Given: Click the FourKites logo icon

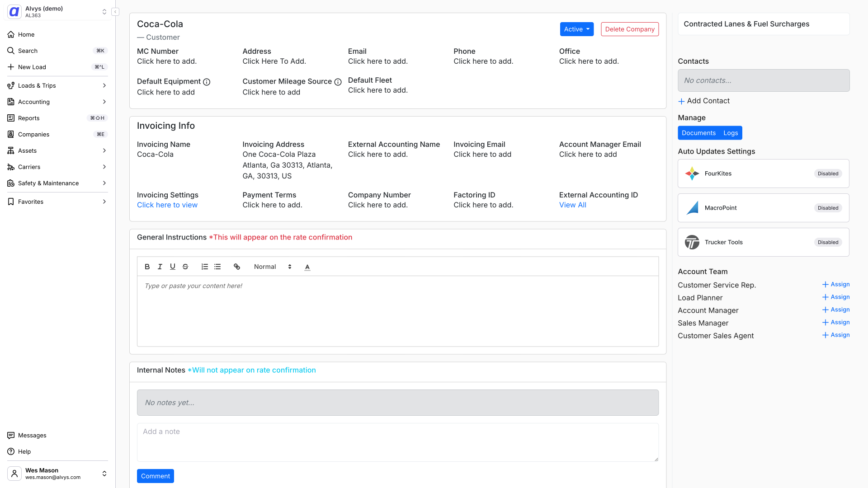Looking at the screenshot, I should pos(692,174).
